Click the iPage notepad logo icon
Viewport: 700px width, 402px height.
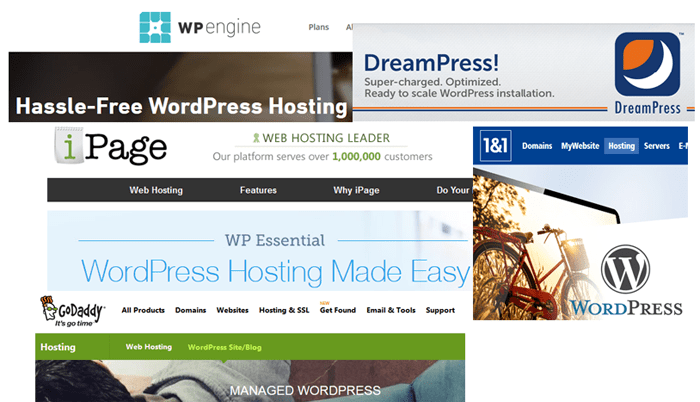pyautogui.click(x=69, y=145)
